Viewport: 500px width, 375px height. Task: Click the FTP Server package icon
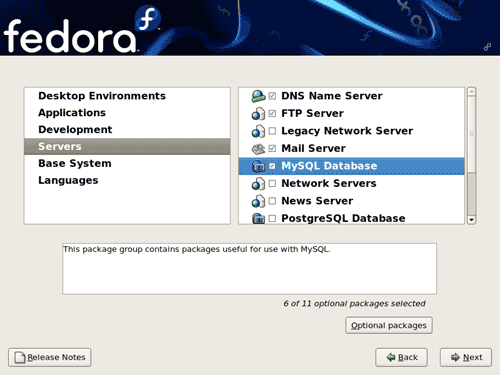pos(258,114)
